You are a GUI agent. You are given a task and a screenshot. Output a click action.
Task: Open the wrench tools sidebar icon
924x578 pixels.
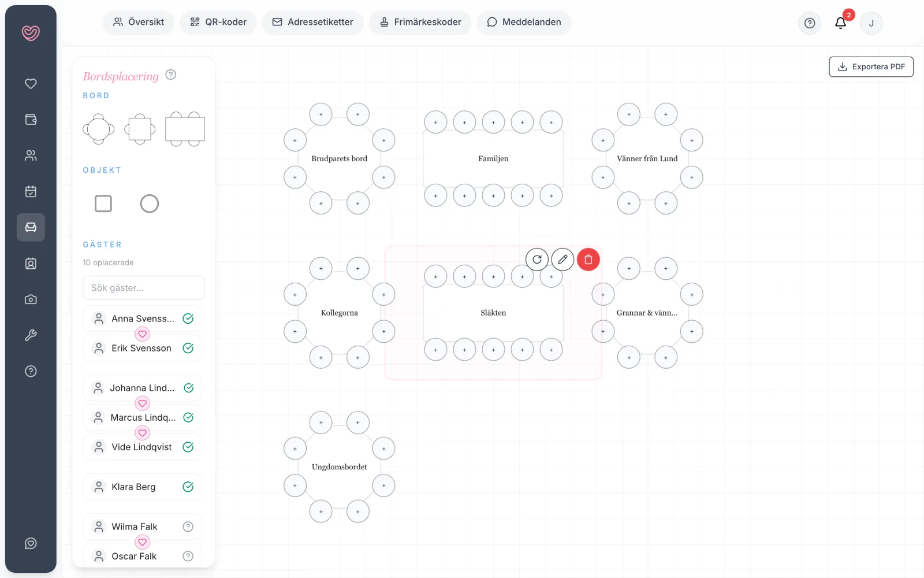click(x=31, y=335)
